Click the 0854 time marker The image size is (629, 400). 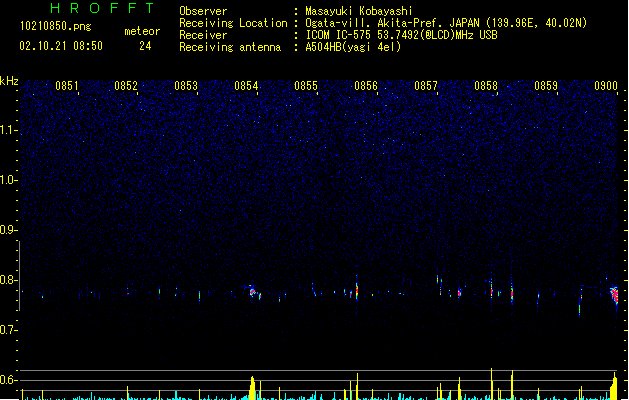tap(246, 86)
